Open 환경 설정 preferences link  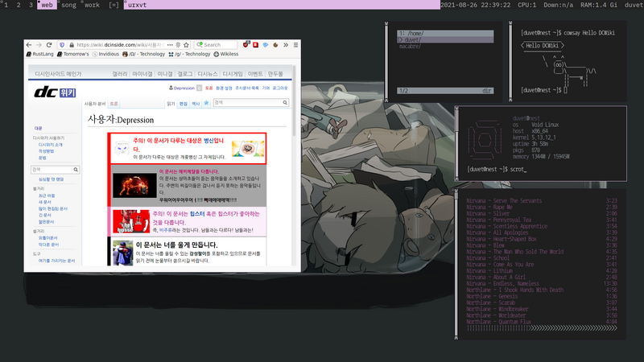(x=224, y=88)
